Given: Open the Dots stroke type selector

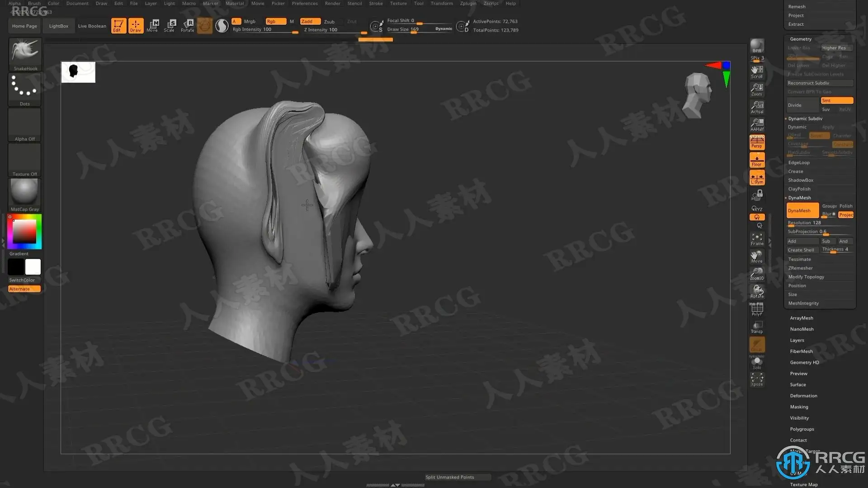Looking at the screenshot, I should pyautogui.click(x=24, y=89).
